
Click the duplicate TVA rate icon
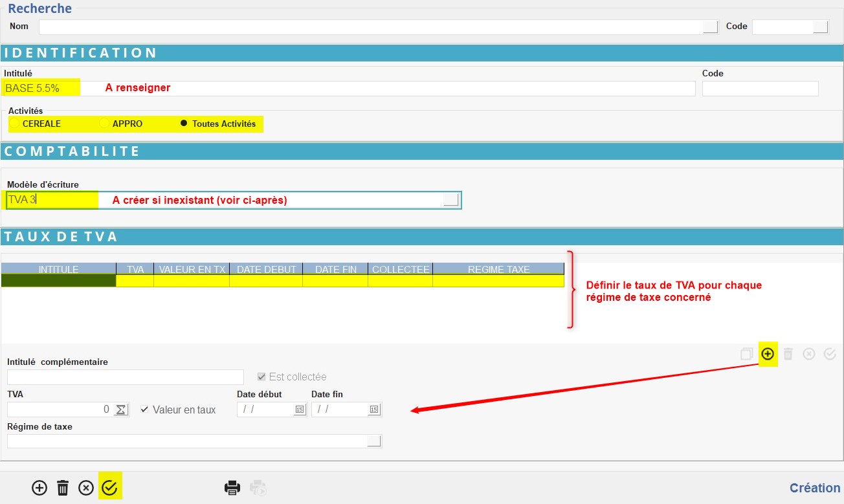click(x=747, y=354)
